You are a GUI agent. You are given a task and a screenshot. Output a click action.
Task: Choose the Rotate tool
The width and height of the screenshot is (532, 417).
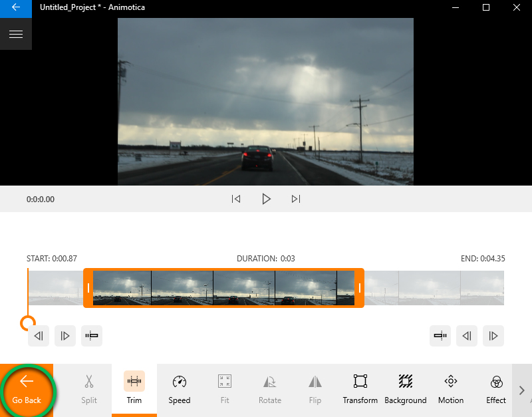(x=270, y=390)
